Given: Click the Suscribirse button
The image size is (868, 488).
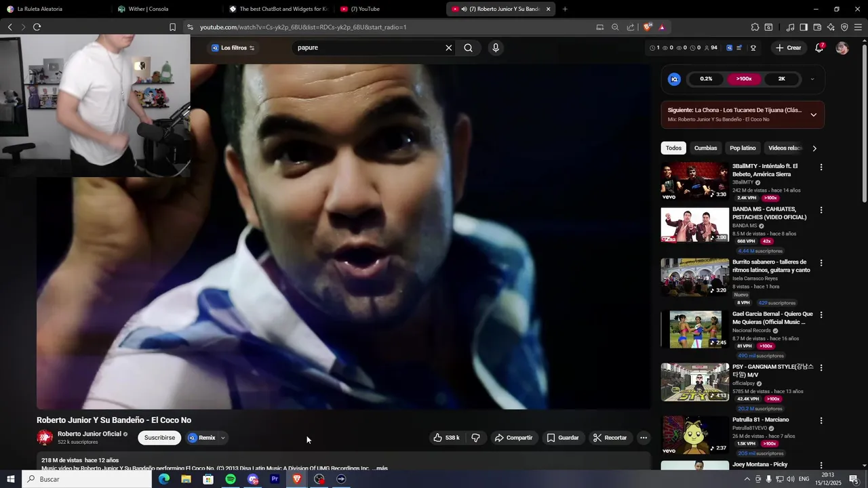Looking at the screenshot, I should (x=159, y=438).
